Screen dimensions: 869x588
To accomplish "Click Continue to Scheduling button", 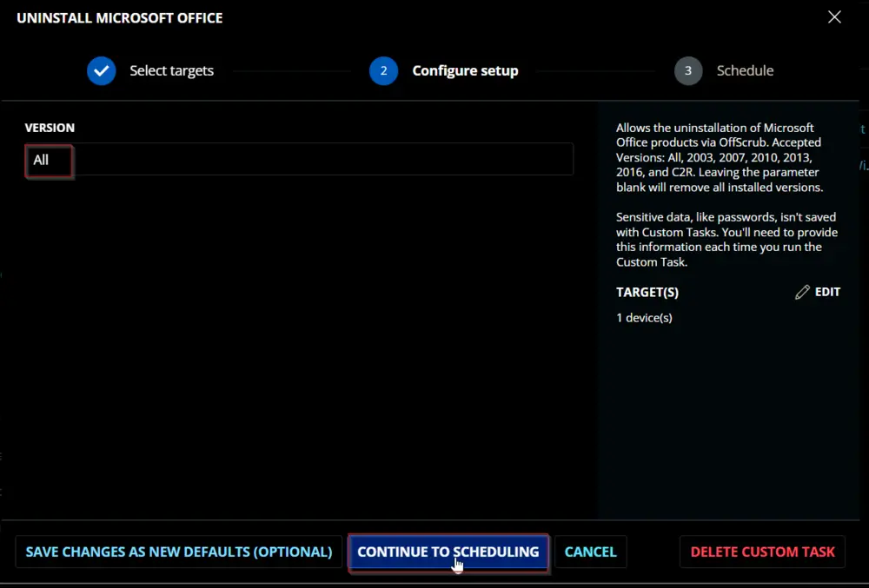I will (448, 552).
